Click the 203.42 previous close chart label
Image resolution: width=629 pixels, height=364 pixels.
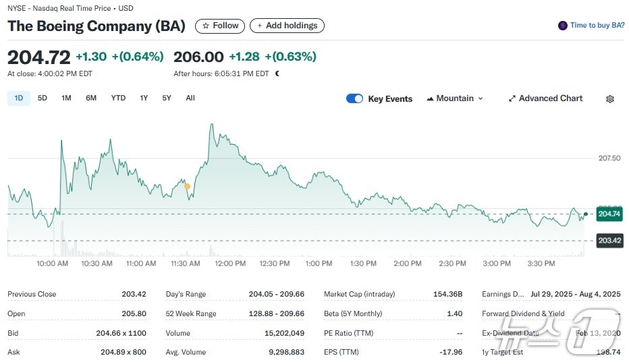click(x=609, y=241)
